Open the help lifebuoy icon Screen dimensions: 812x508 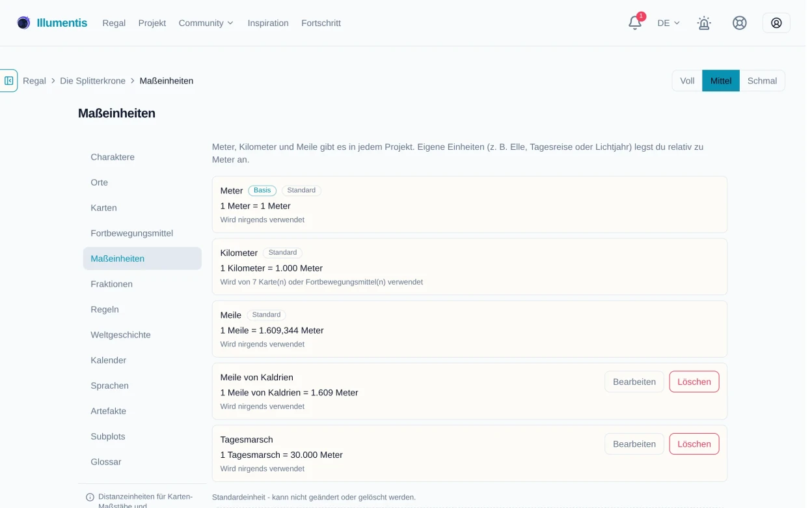pos(739,23)
